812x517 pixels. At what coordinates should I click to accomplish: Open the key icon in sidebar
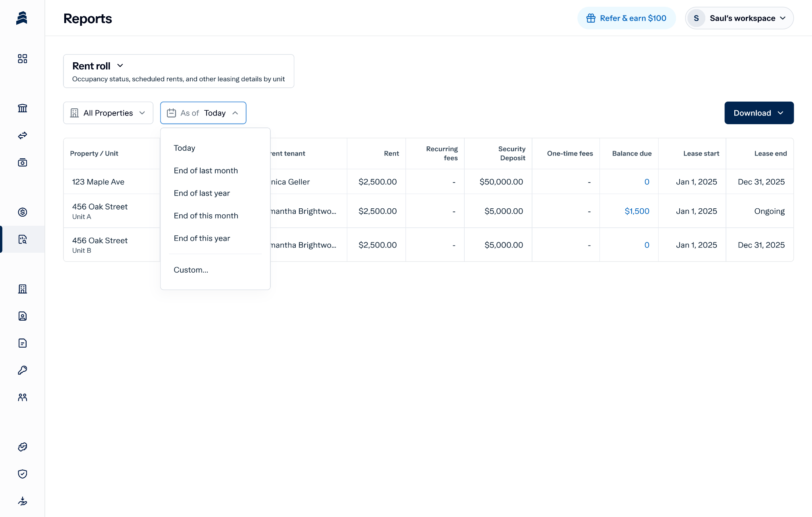23,370
